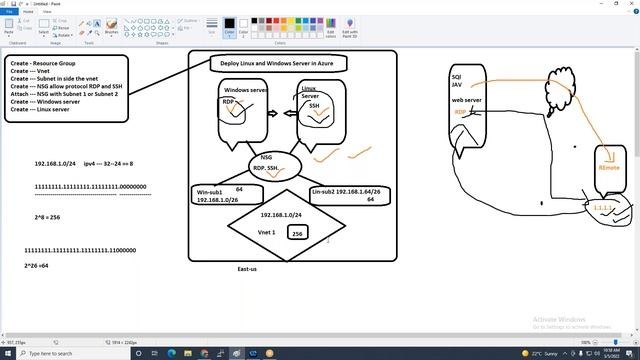Click the Task View taskbar icon

point(155,353)
